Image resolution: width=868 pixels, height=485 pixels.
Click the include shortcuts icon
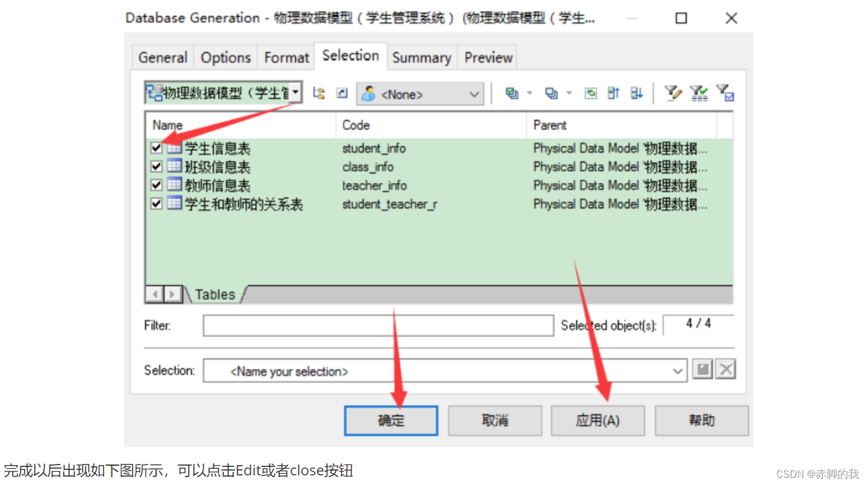[x=342, y=93]
